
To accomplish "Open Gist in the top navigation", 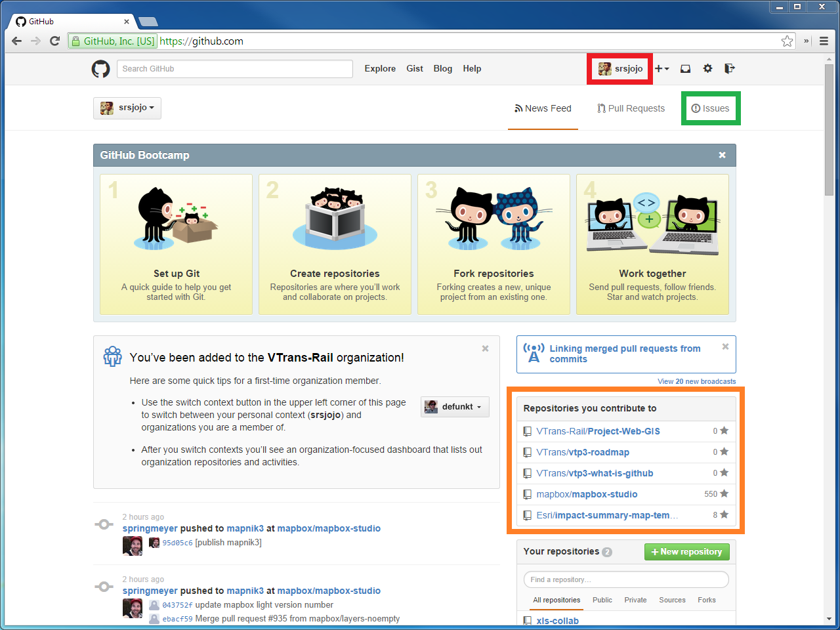I will (x=415, y=68).
